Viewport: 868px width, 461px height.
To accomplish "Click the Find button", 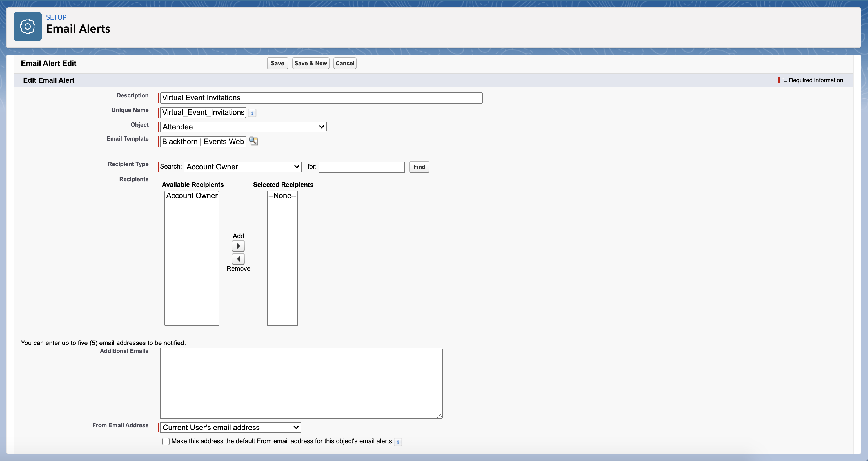I will [x=419, y=167].
